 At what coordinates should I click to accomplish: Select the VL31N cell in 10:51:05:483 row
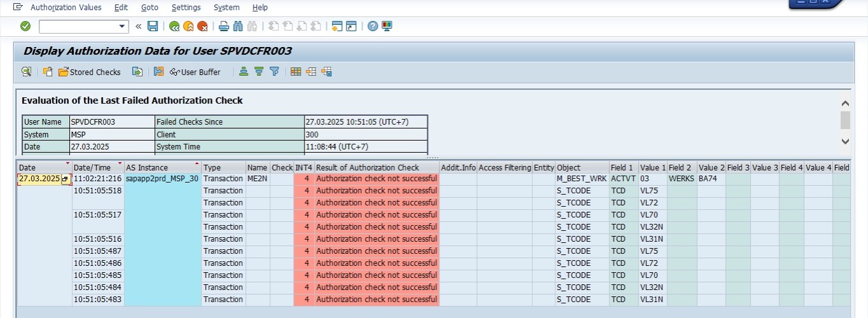[x=652, y=300]
